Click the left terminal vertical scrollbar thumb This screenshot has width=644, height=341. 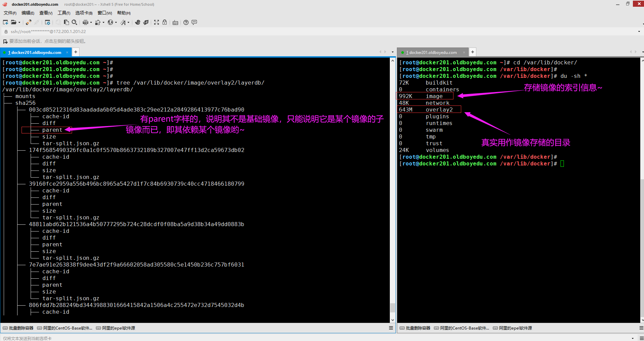tap(393, 307)
